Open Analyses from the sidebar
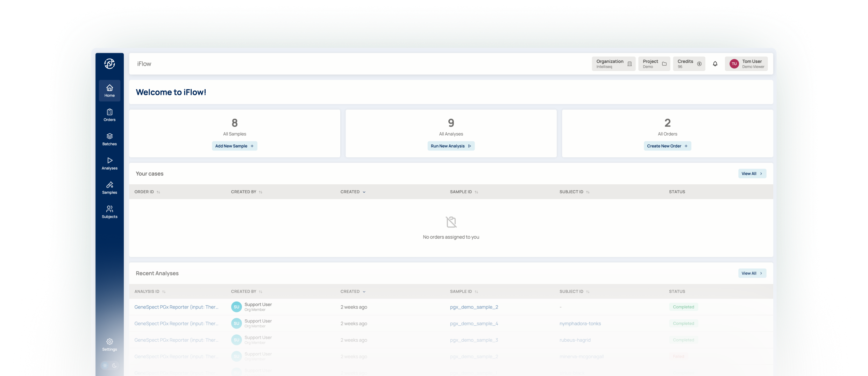The image size is (868, 376). coord(109,163)
